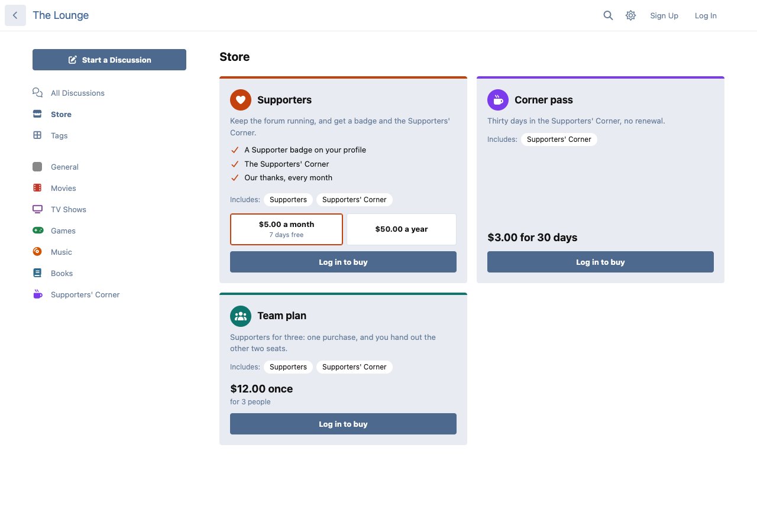This screenshot has width=757, height=532.
Task: Click Log in to buy on Team plan card
Action: 343,424
